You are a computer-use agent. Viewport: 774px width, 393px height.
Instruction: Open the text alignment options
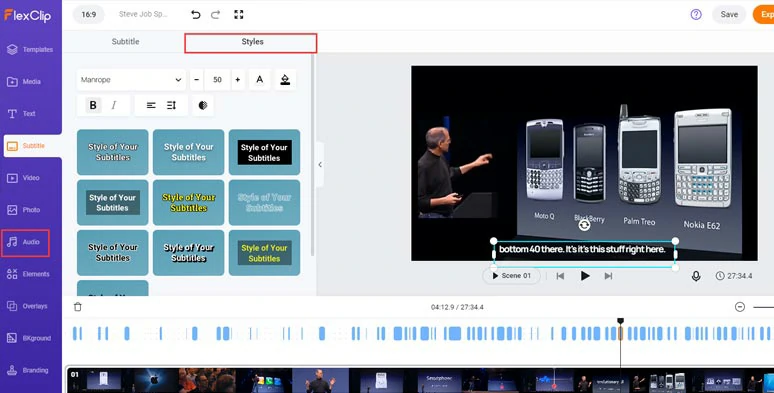(151, 105)
